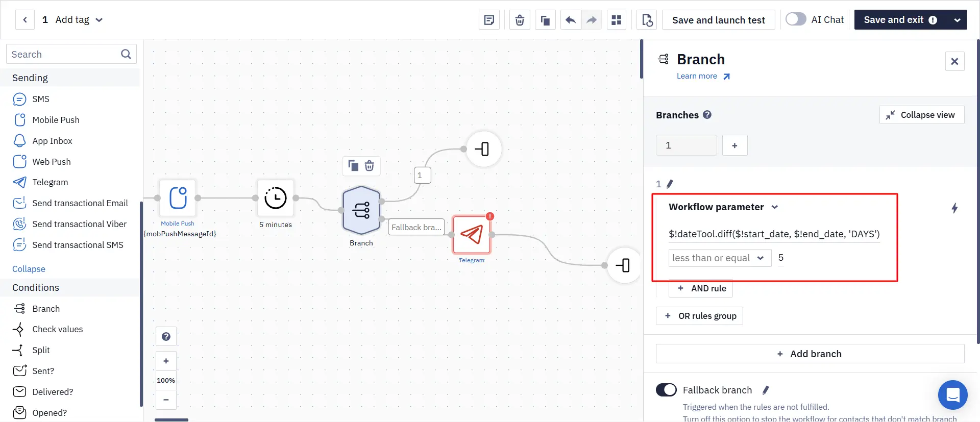Collapse the Sending section
The image size is (980, 422).
29,269
